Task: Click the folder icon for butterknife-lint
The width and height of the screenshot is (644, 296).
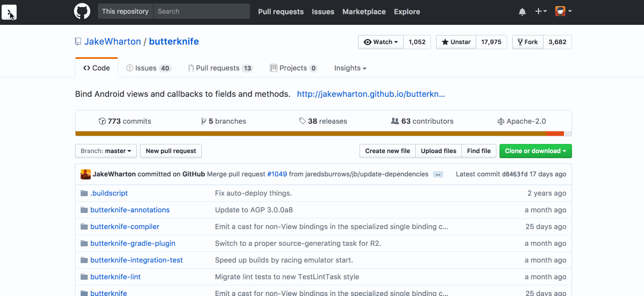Action: click(84, 277)
